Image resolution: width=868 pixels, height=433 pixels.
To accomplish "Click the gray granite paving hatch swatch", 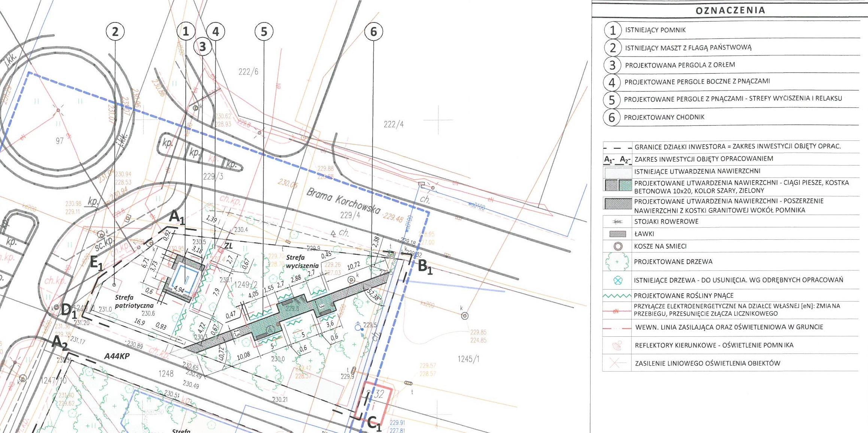I will pos(618,204).
